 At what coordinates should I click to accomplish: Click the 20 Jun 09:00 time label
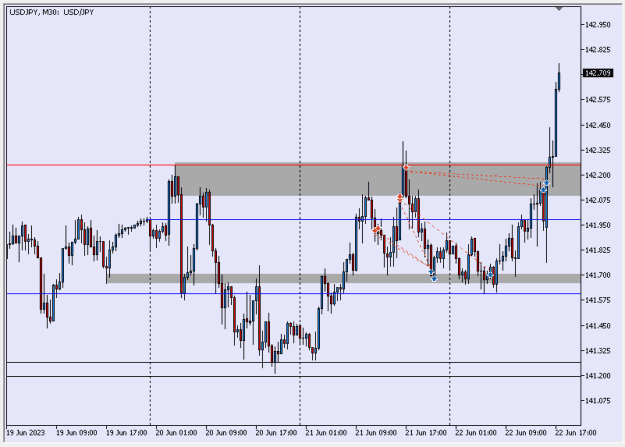coord(226,433)
